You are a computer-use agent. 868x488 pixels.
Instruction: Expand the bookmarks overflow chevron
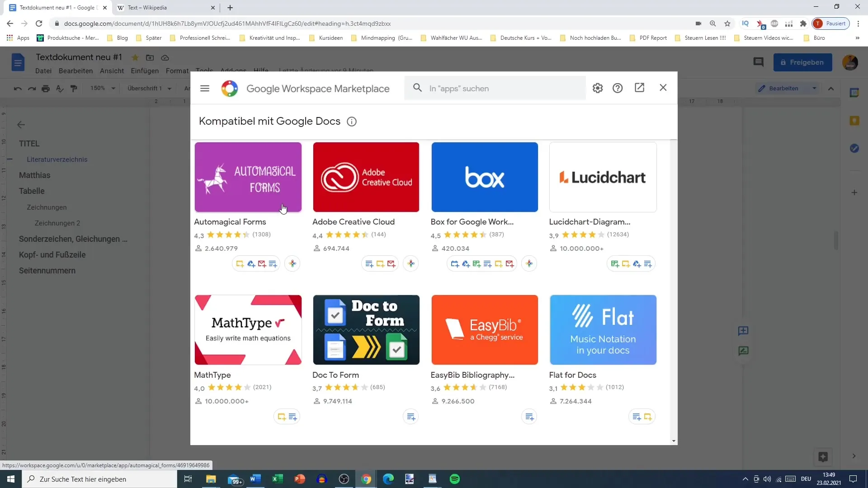pos(857,38)
